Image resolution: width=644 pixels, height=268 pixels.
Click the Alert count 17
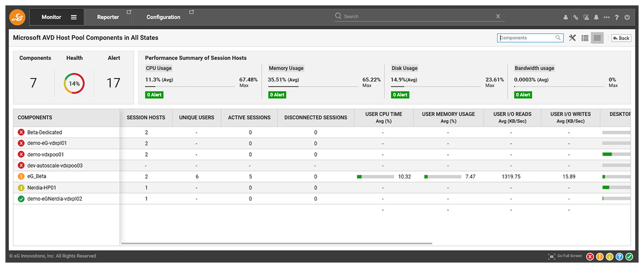113,83
